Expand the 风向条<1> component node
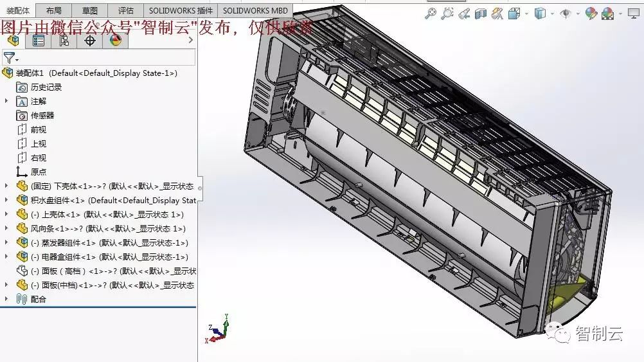The height and width of the screenshot is (362, 644). coord(6,228)
